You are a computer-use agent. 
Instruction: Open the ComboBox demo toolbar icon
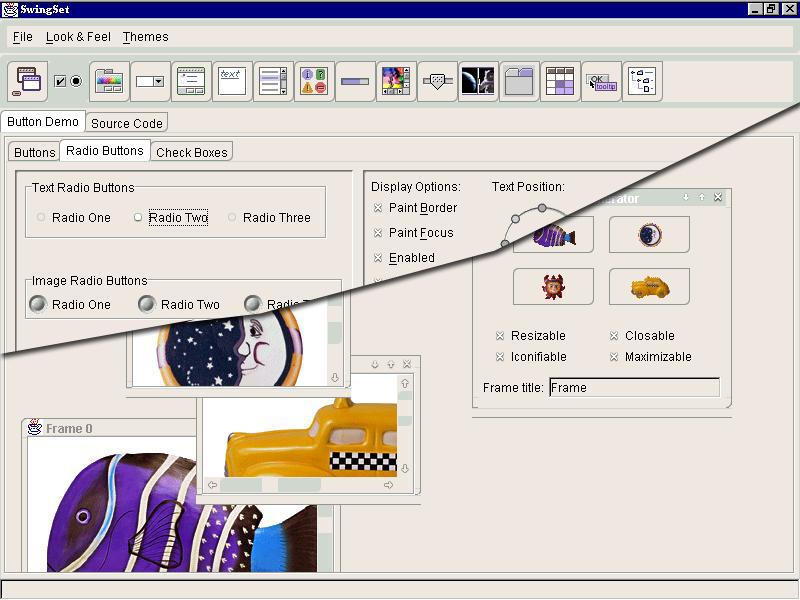[x=150, y=81]
